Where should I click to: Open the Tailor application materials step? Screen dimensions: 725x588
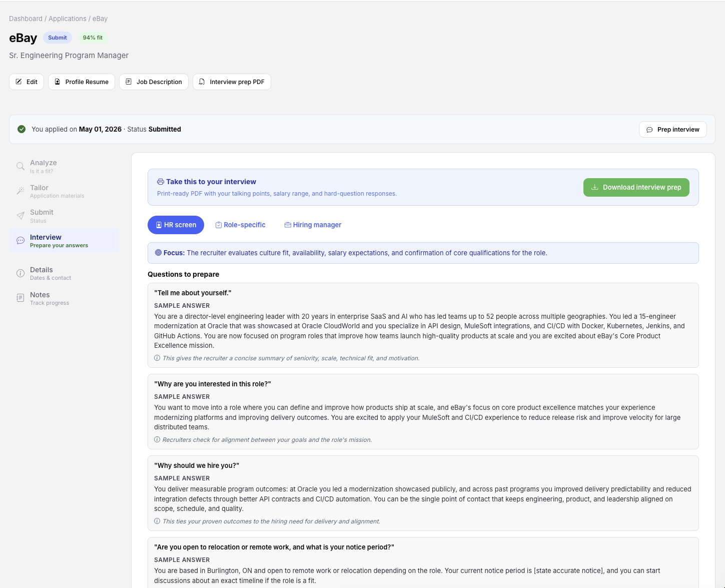point(64,191)
